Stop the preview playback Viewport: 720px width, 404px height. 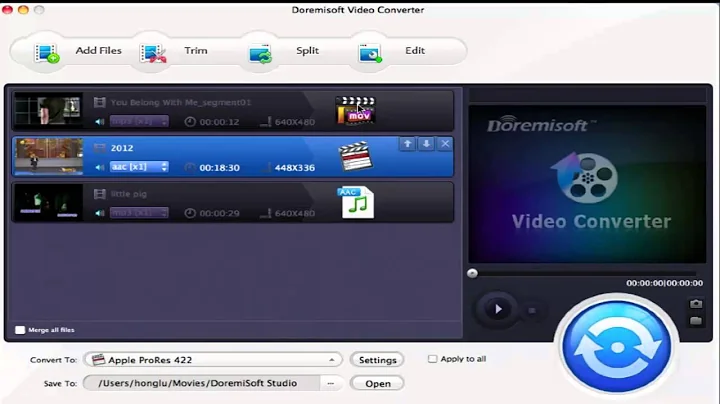(532, 311)
